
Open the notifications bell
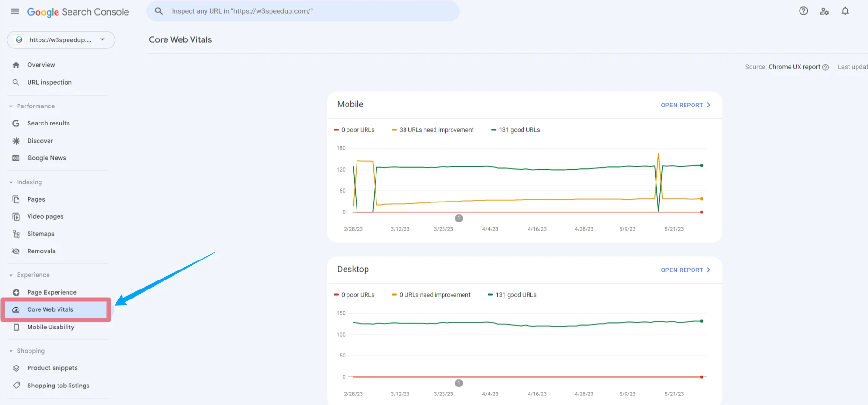(845, 11)
